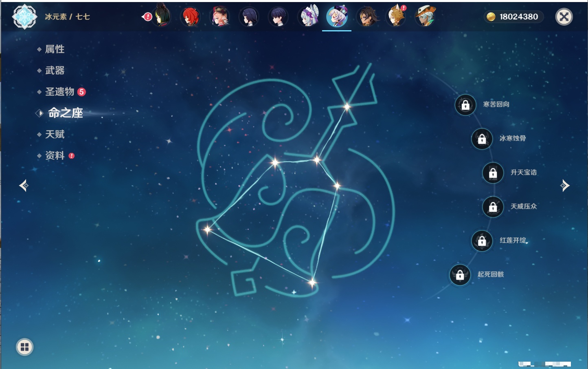This screenshot has height=369, width=588.
Task: Select the 命之座 constellation page
Action: pos(65,113)
